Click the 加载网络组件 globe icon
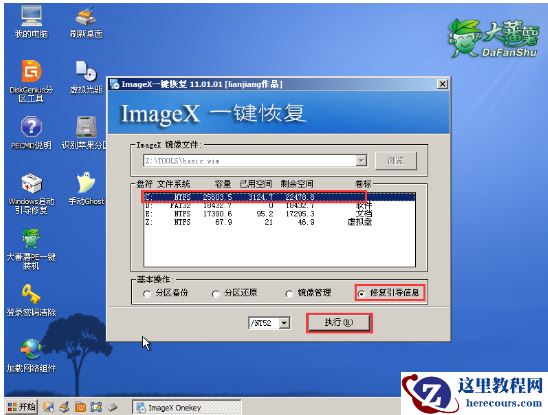Image resolution: width=548 pixels, height=415 pixels. [31, 356]
